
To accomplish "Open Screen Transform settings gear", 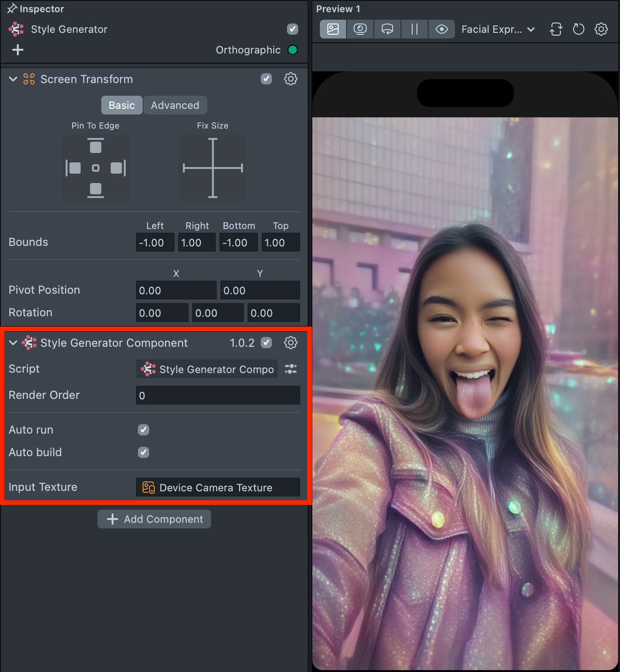I will tap(291, 79).
